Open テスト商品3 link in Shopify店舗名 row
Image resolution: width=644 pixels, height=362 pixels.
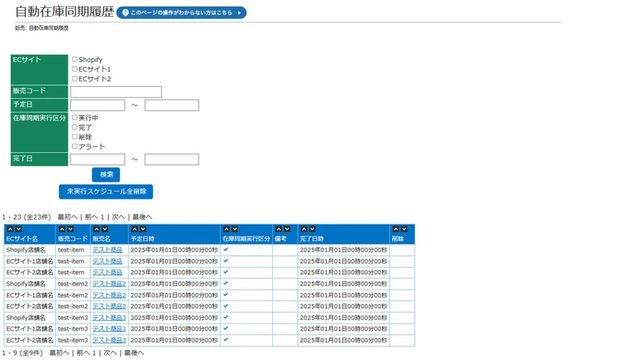coord(109,318)
